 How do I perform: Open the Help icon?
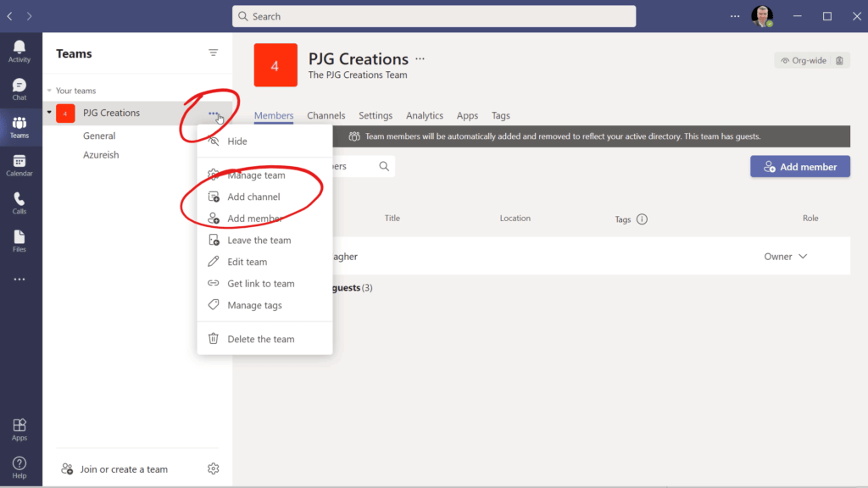point(19,468)
